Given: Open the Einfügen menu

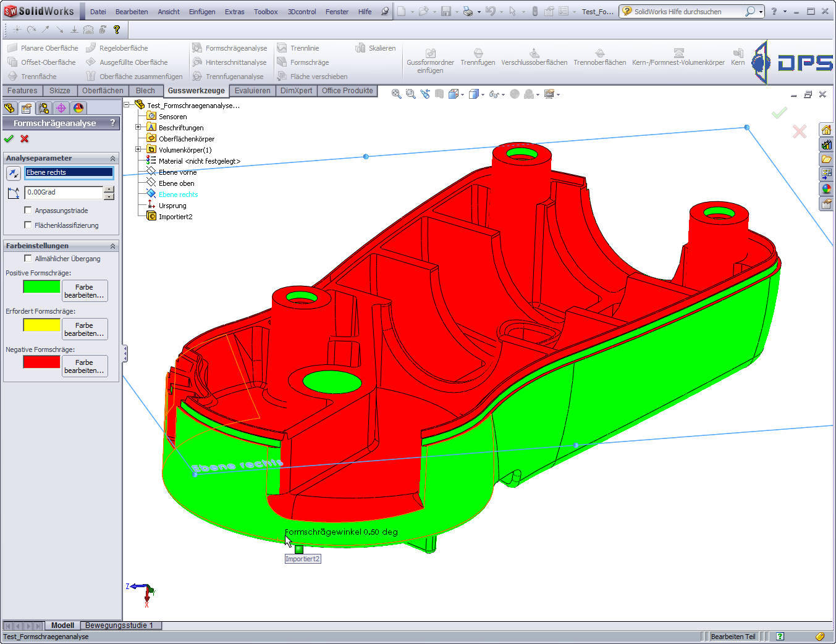Looking at the screenshot, I should (202, 12).
